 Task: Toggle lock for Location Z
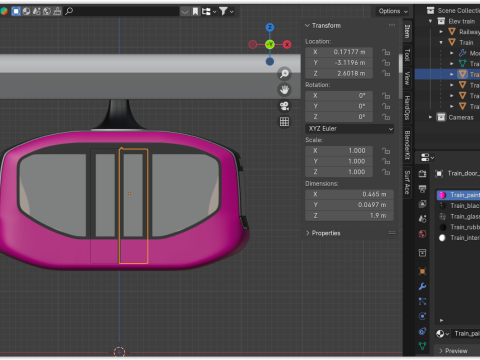pyautogui.click(x=386, y=73)
